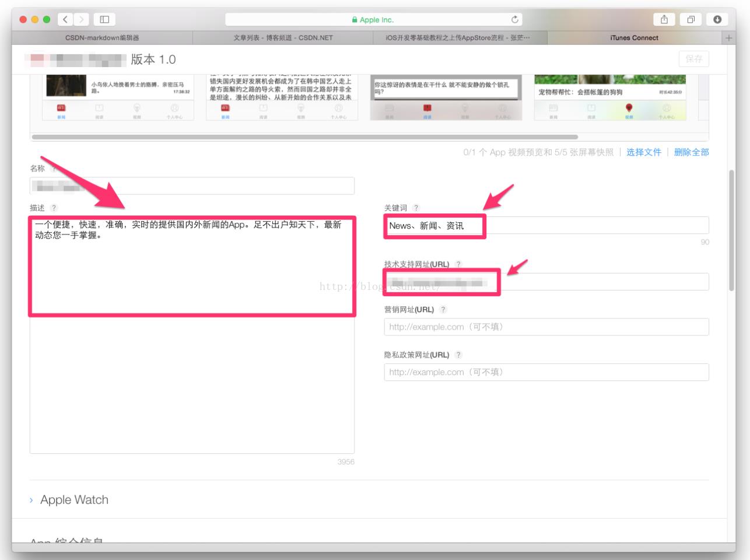Click the 技术支持网址(URL) field
Image resolution: width=750 pixels, height=560 pixels.
(546, 282)
